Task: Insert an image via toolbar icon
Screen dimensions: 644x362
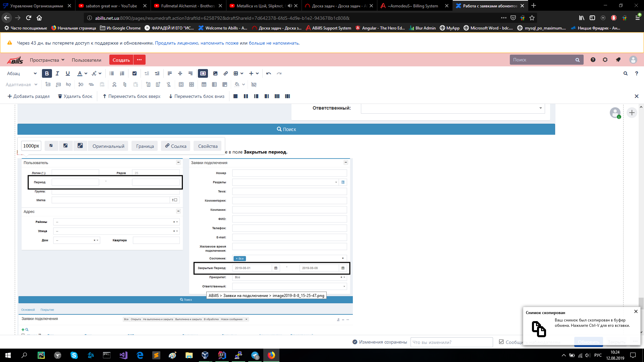Action: coord(215,73)
